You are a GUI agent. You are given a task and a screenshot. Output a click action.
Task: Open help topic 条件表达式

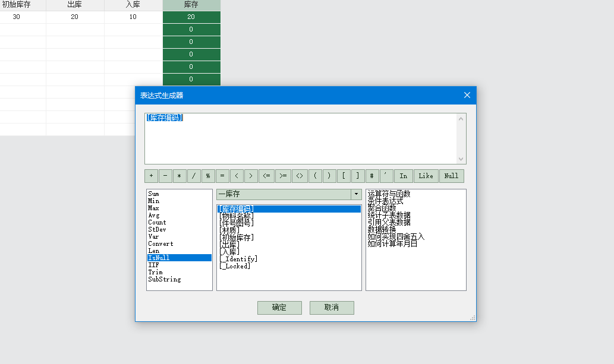(x=385, y=201)
